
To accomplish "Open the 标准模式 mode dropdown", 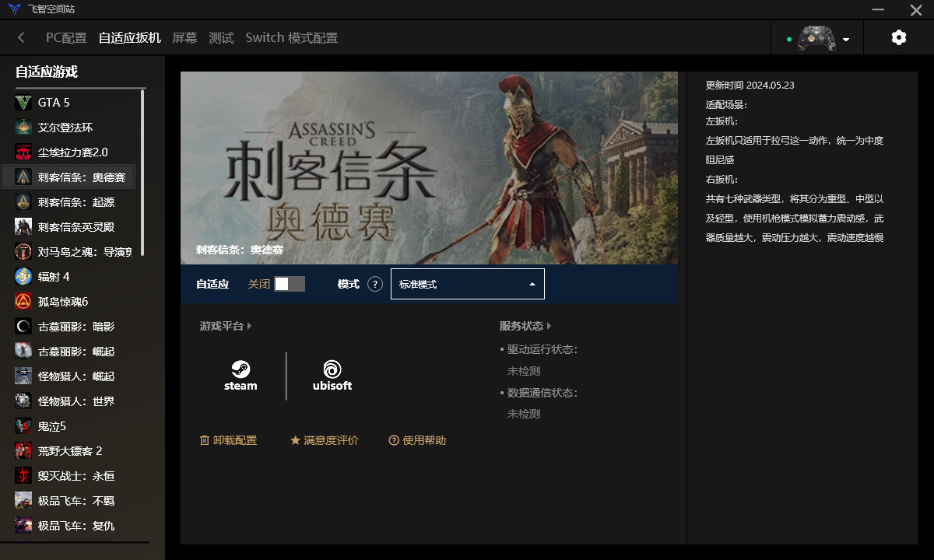I will [468, 284].
